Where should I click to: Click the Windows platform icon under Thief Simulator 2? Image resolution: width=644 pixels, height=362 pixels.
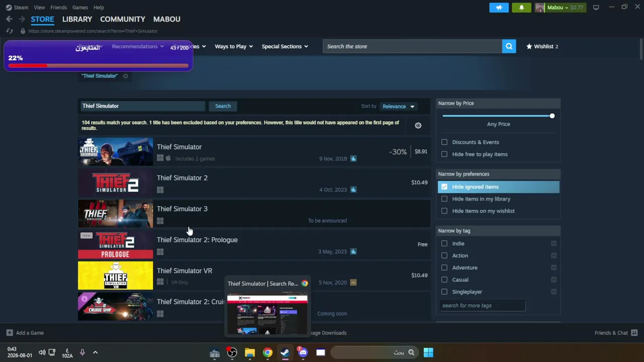[x=160, y=190]
